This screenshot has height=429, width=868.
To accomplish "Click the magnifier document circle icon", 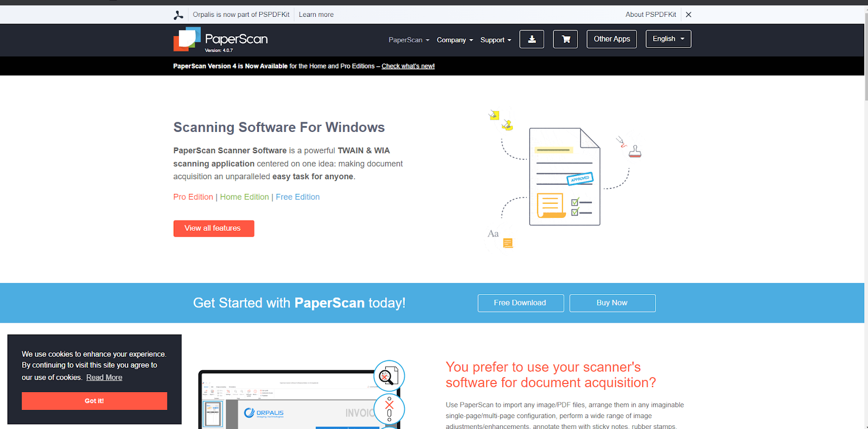I will point(389,376).
